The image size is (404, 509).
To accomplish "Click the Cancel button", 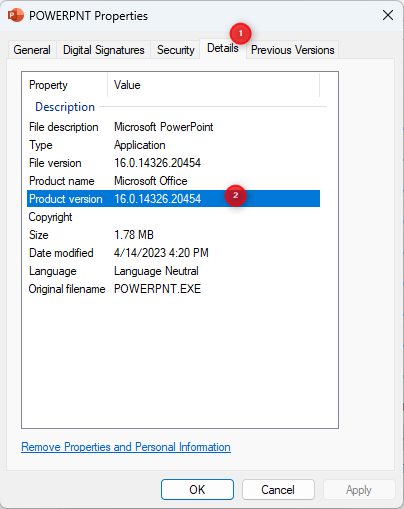I will [x=278, y=490].
